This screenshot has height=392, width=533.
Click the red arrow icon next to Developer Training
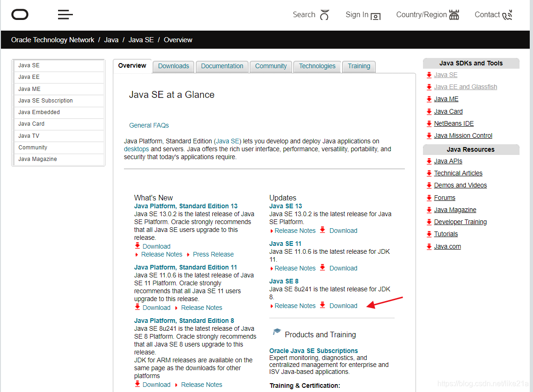pyautogui.click(x=429, y=222)
